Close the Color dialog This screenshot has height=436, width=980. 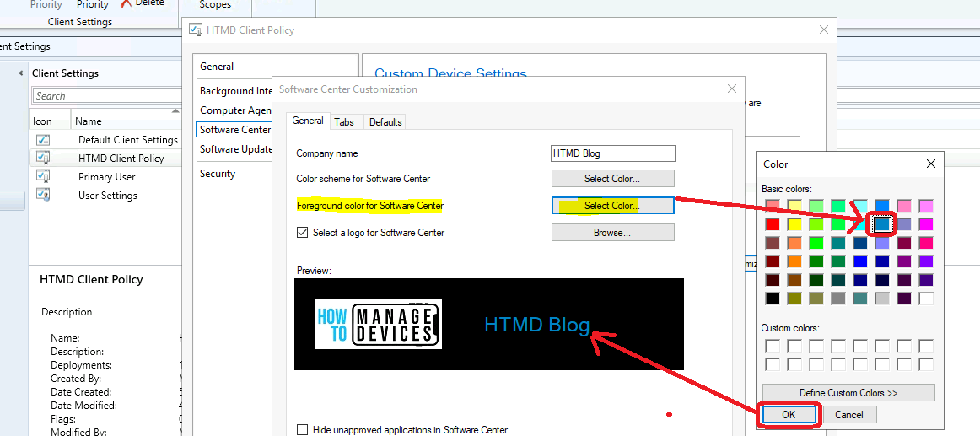pos(930,164)
